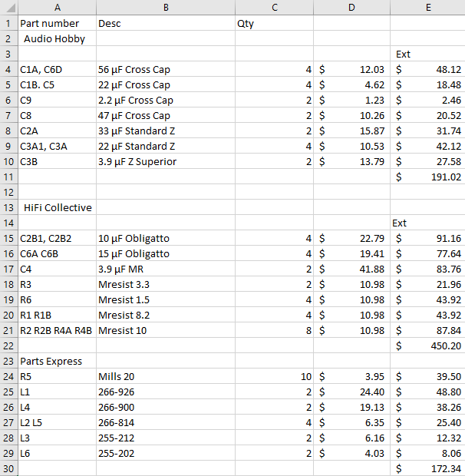Image resolution: width=465 pixels, height=476 pixels.
Task: Select '266-900' cell
Action: [166, 407]
